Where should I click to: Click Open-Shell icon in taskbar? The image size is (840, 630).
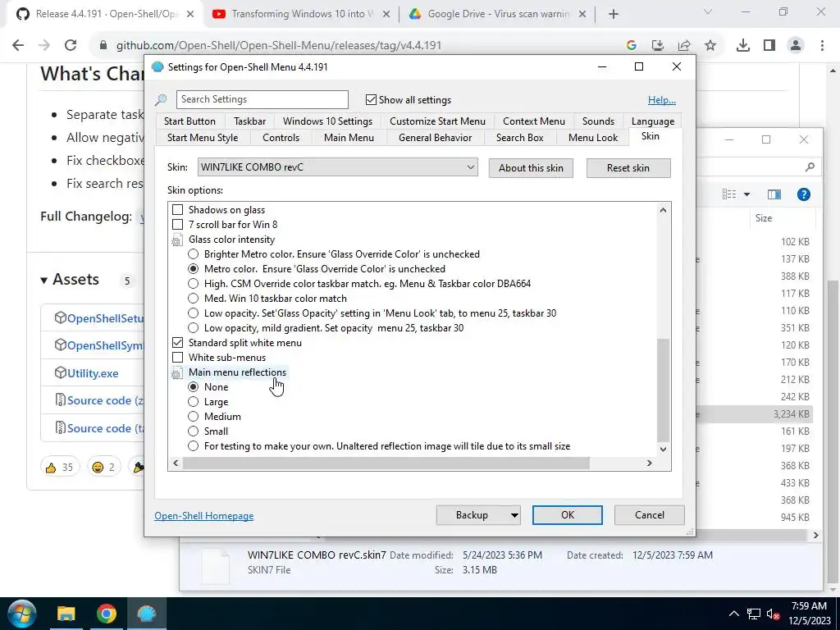pos(146,614)
